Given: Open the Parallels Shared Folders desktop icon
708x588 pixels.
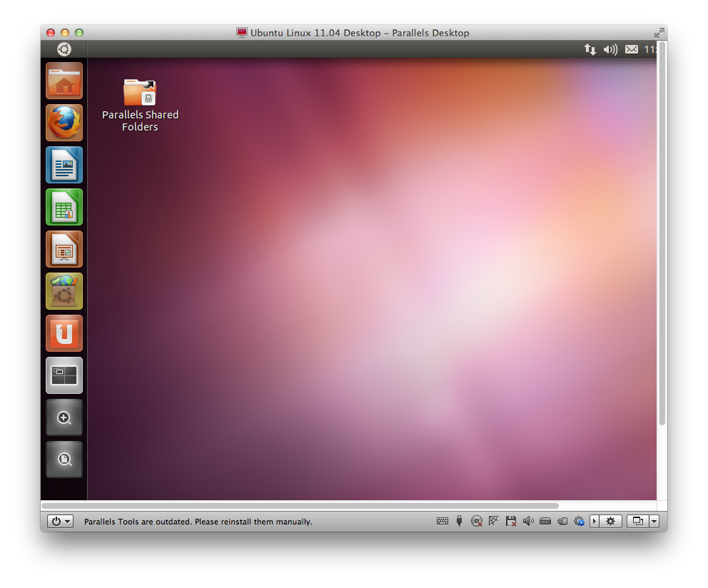Looking at the screenshot, I should click(x=140, y=105).
